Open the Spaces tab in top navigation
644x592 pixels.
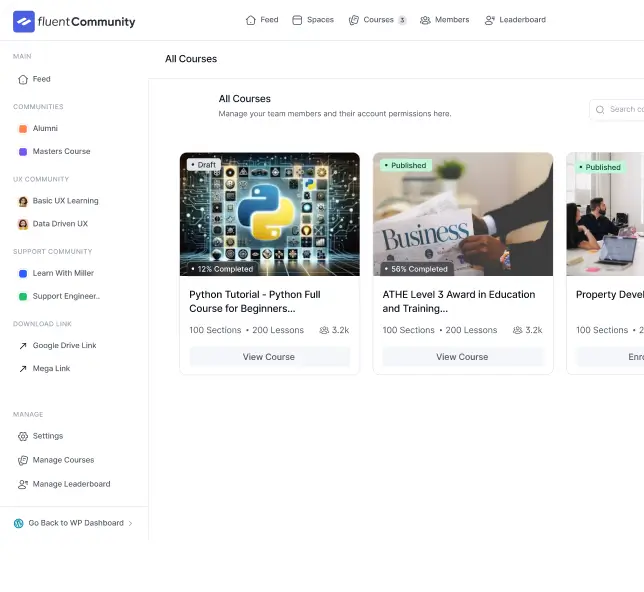(x=313, y=20)
